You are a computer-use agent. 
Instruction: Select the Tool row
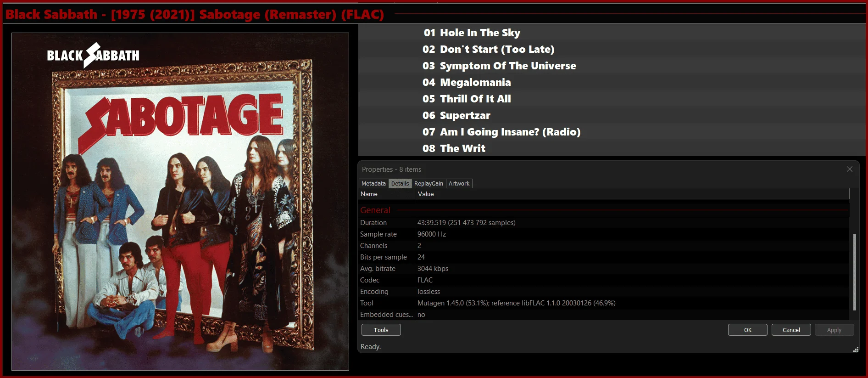tap(604, 303)
